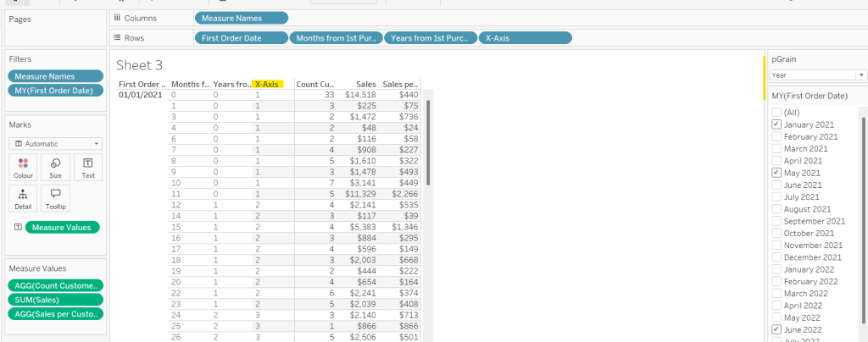
Task: Select the X-Axis pill on Rows
Action: click(525, 37)
